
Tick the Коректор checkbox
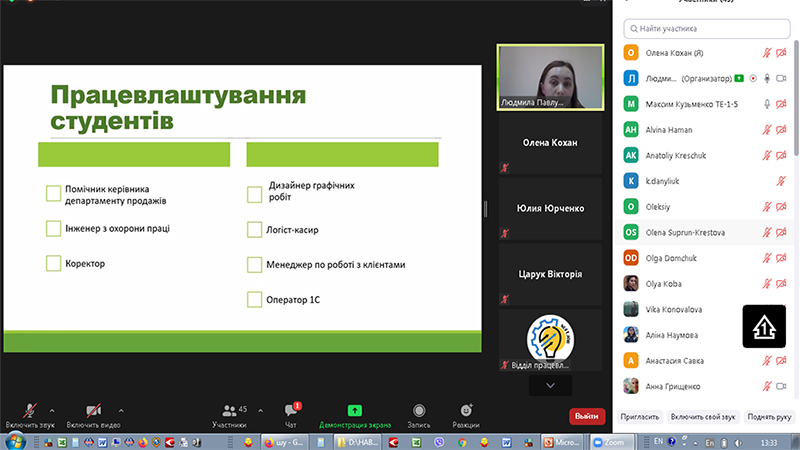54,263
